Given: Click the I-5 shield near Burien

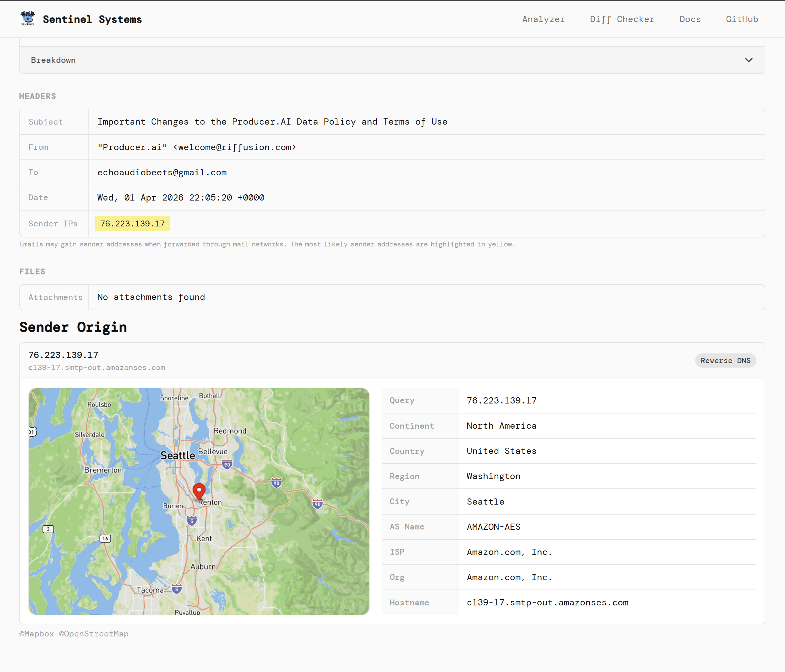Looking at the screenshot, I should 192,521.
